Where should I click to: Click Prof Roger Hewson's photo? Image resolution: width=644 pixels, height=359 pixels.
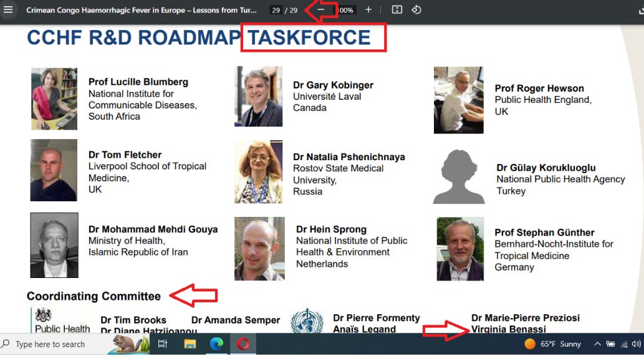(458, 100)
